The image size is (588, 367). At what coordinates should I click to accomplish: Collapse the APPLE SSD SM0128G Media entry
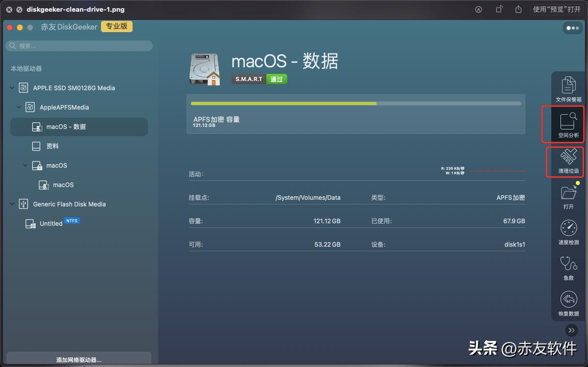point(12,88)
